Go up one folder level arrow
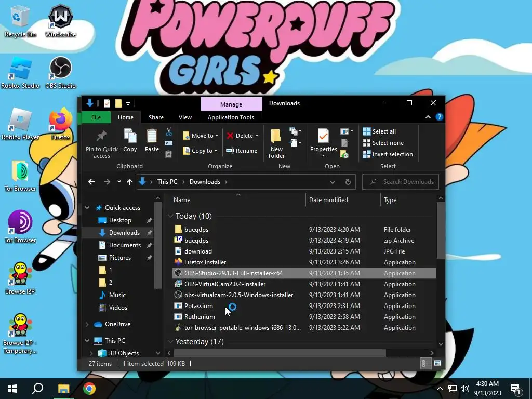This screenshot has width=532, height=399. pyautogui.click(x=129, y=182)
